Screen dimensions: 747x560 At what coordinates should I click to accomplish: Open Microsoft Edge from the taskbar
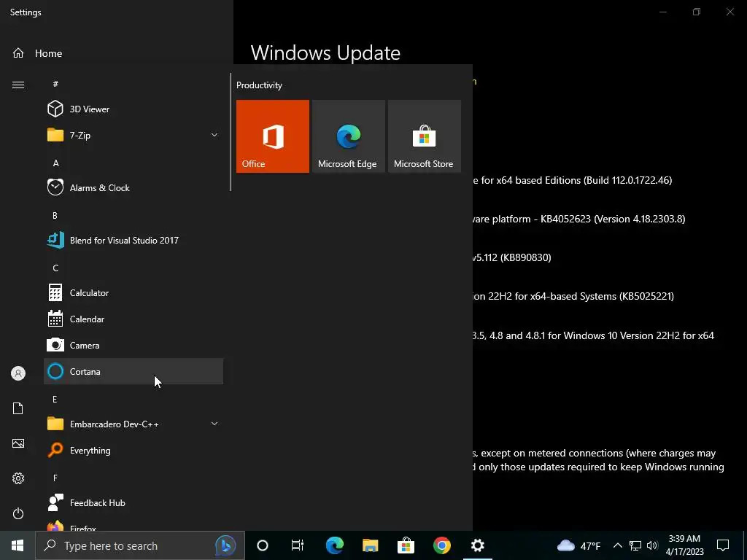334,545
